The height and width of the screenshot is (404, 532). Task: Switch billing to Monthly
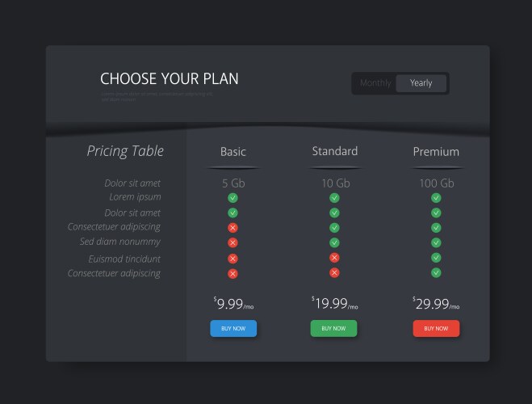(375, 83)
